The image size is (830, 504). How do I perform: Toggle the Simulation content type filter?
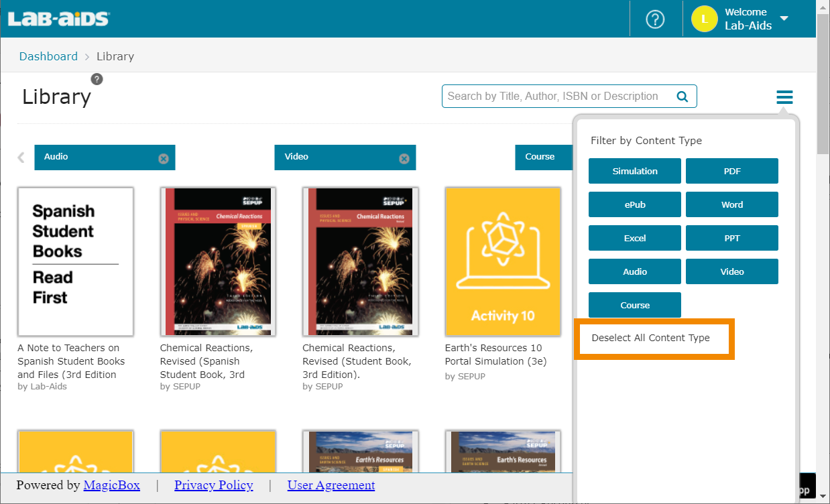[634, 171]
